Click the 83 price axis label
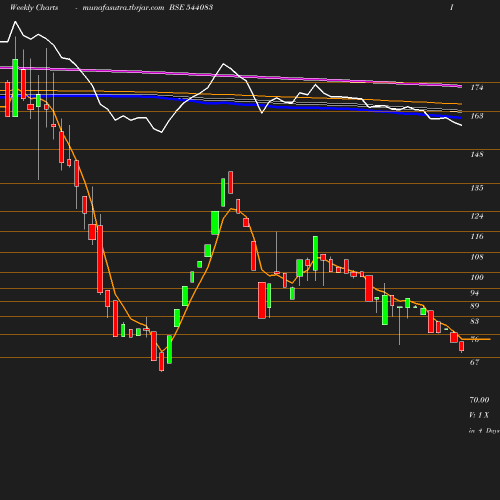Image resolution: width=500 pixels, height=500 pixels. (x=474, y=321)
